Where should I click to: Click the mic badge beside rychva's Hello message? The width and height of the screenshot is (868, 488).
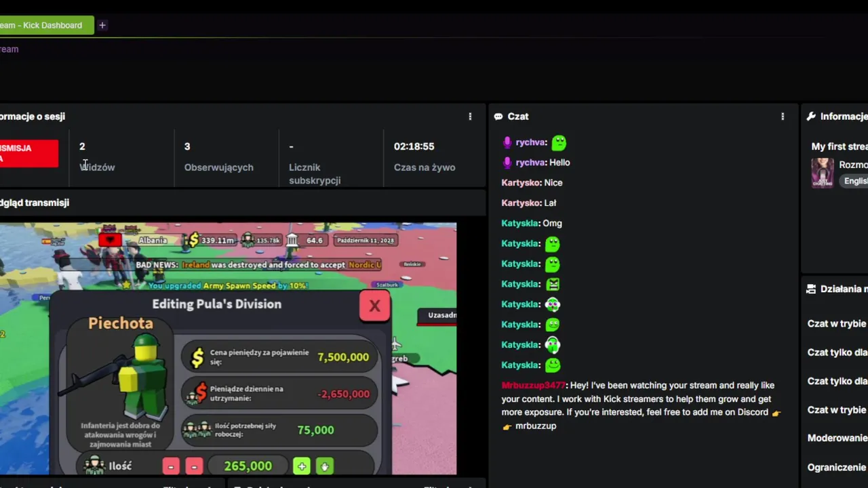coord(507,163)
